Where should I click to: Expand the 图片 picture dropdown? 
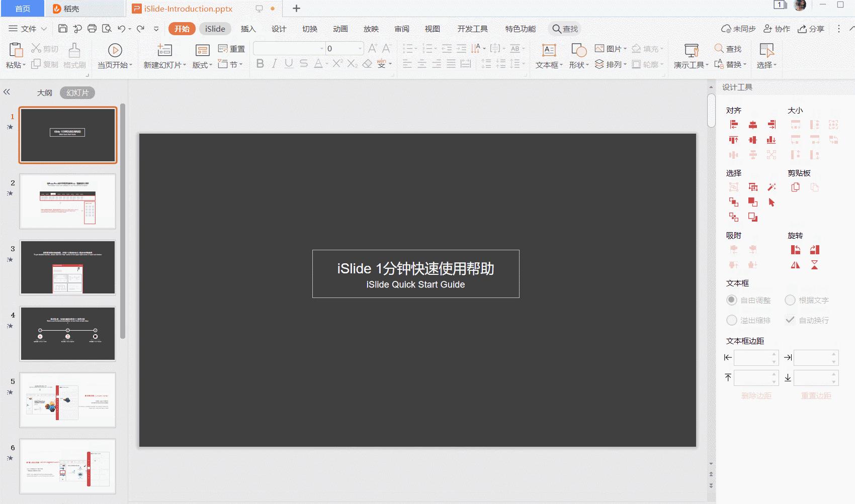(x=625, y=49)
